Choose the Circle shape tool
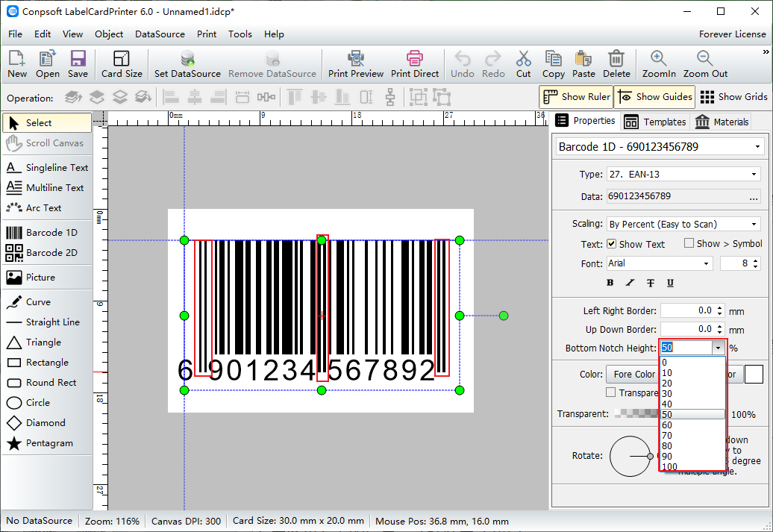This screenshot has width=773, height=532. click(x=47, y=402)
